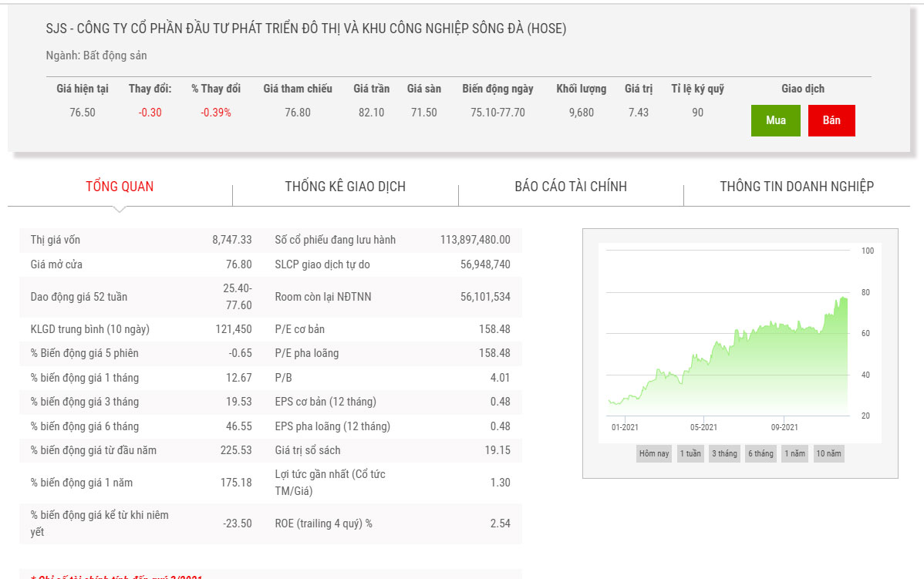Click the green Mua buy button
The image size is (924, 579).
[x=775, y=120]
